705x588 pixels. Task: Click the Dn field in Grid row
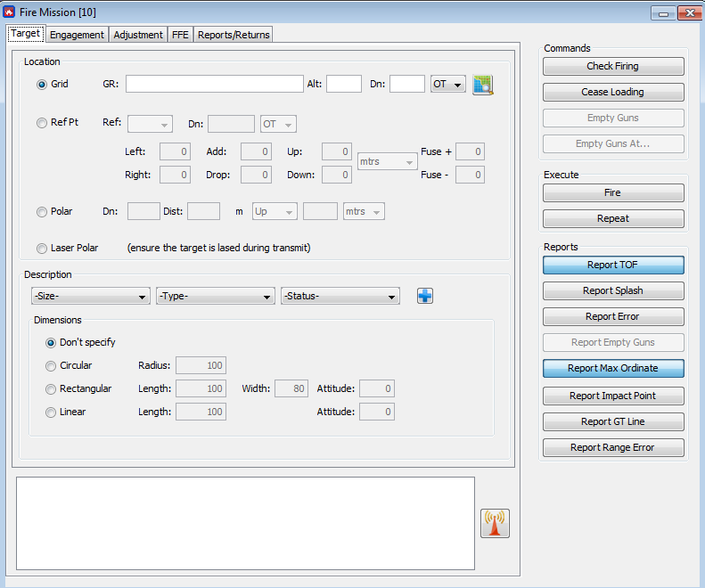click(407, 84)
